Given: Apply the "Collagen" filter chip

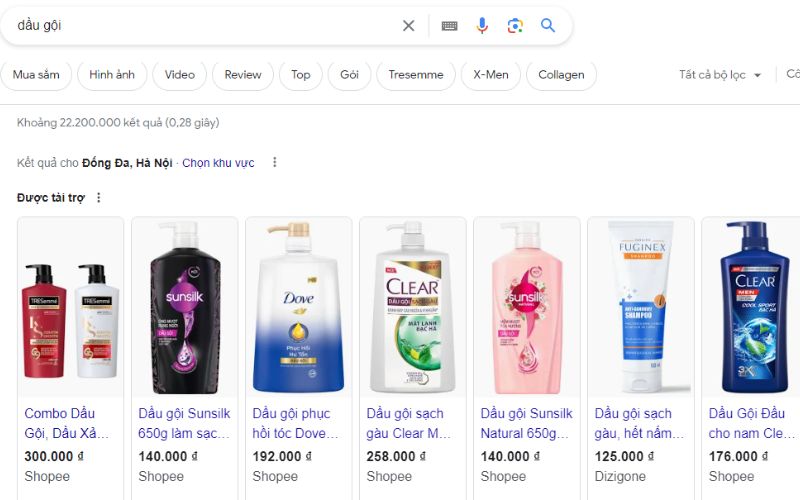Looking at the screenshot, I should (561, 75).
